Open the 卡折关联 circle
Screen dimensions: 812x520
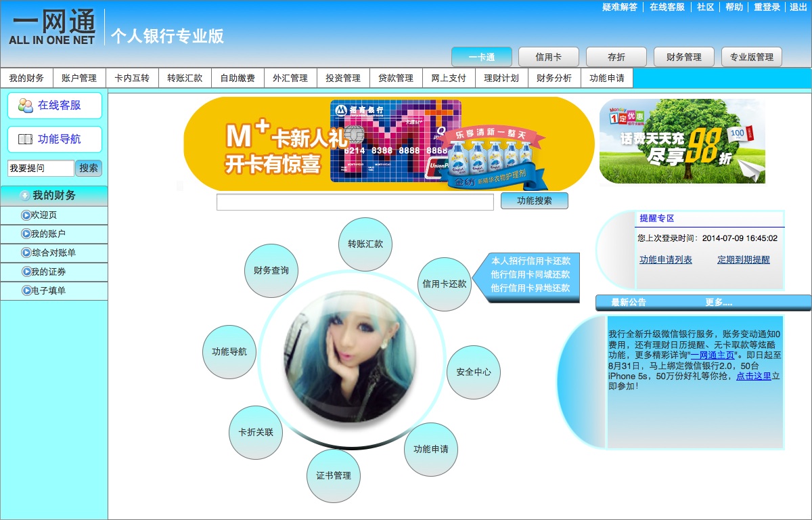click(256, 433)
